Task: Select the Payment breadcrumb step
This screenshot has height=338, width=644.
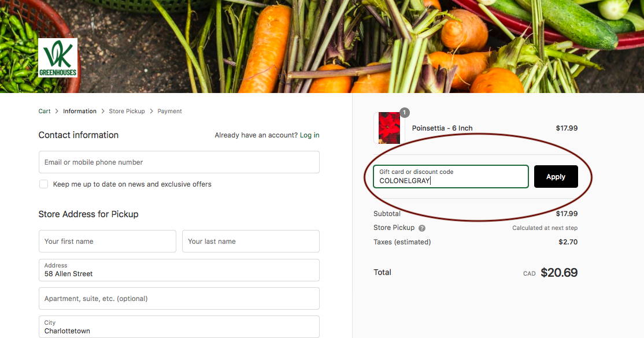Action: coord(169,112)
